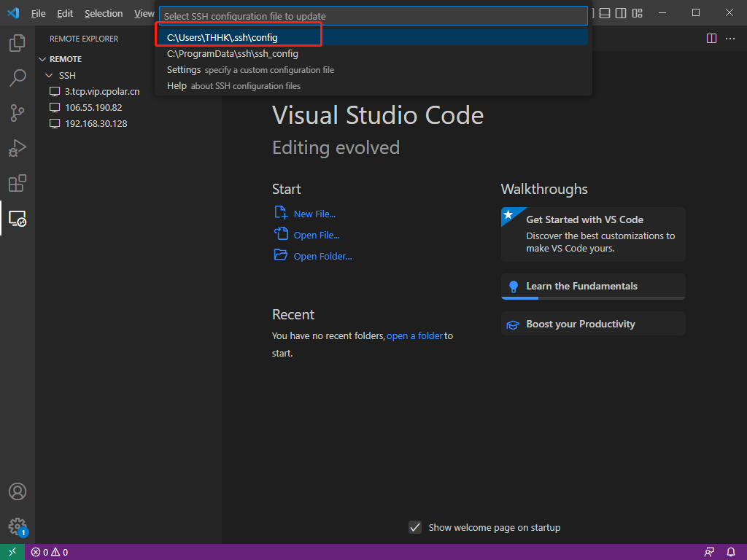
Task: Open the Run and Debug view
Action: tap(16, 147)
